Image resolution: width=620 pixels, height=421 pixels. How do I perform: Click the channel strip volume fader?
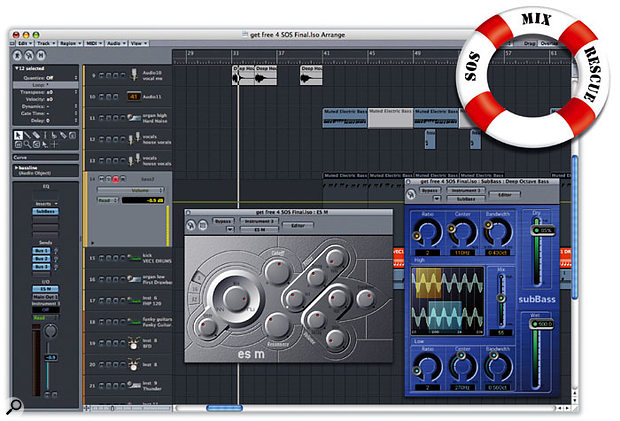pyautogui.click(x=50, y=357)
